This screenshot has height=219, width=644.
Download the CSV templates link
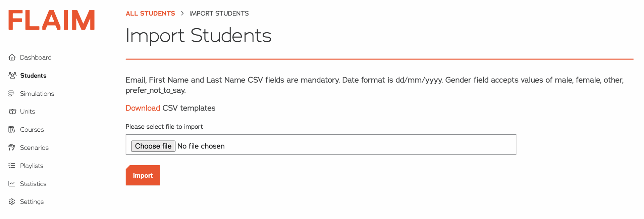pos(143,108)
